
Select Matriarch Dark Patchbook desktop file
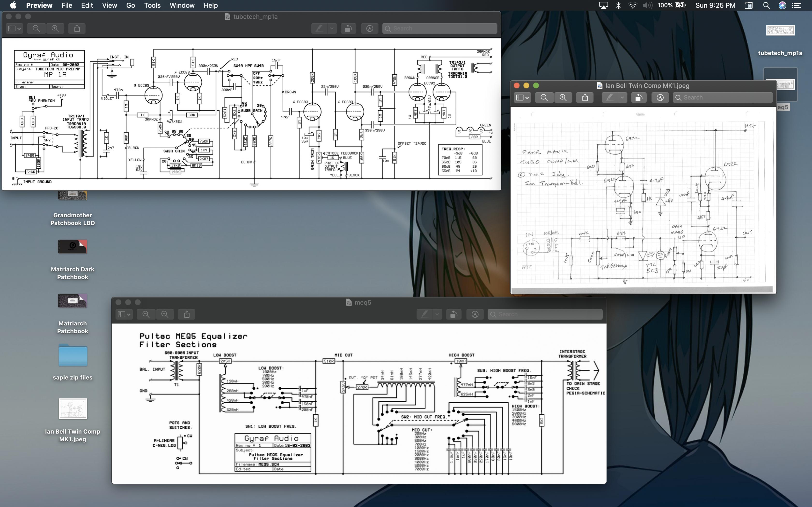tap(73, 246)
